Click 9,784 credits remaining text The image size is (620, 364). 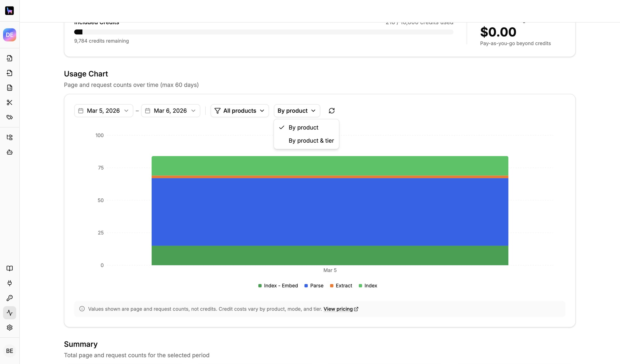tap(102, 41)
